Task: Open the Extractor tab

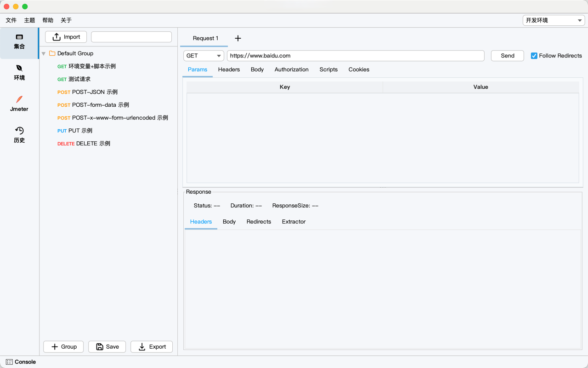Action: (294, 222)
